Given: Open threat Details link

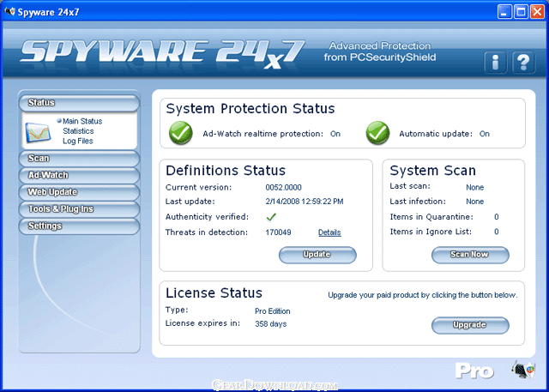Looking at the screenshot, I should coord(329,232).
